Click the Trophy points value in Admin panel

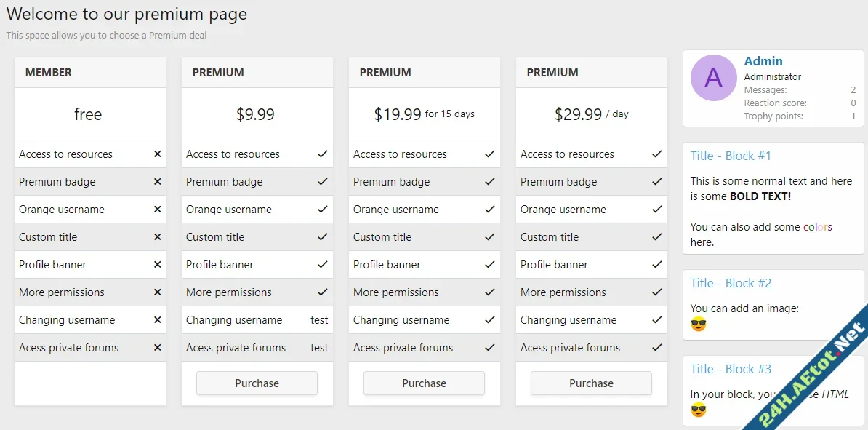click(853, 116)
